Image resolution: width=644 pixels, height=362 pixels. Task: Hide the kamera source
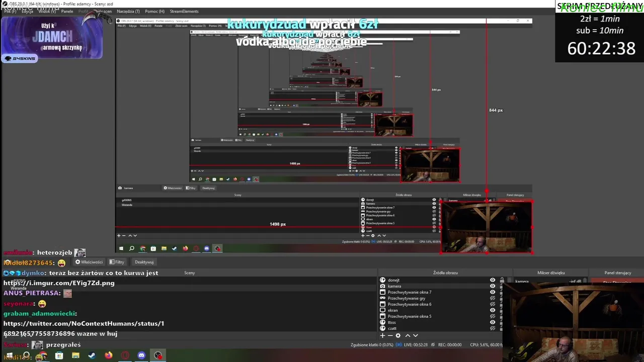493,286
